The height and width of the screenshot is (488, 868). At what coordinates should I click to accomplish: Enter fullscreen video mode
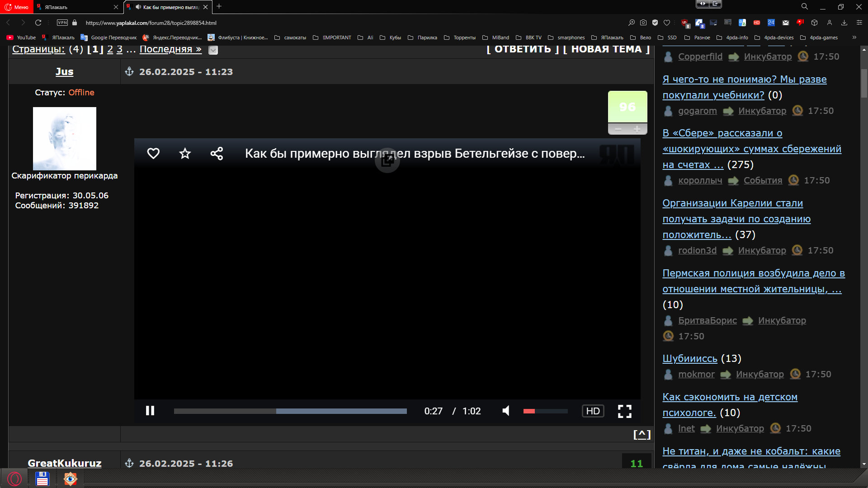pos(624,411)
